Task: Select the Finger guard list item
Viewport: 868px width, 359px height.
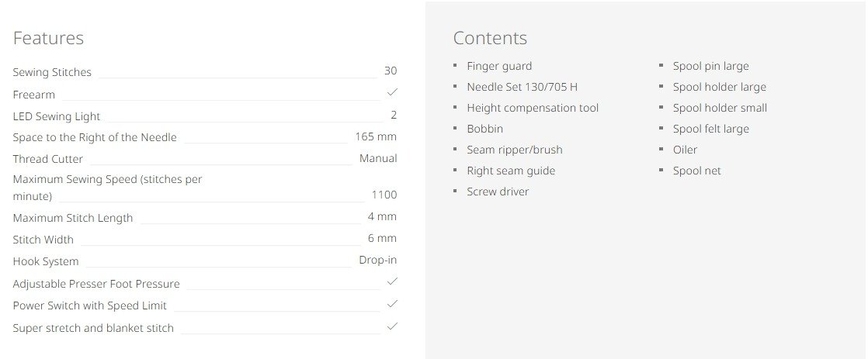Action: tap(499, 67)
